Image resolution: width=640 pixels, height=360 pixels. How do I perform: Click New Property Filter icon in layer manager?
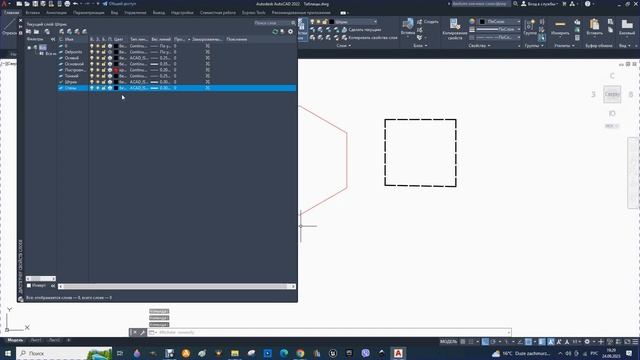click(29, 31)
